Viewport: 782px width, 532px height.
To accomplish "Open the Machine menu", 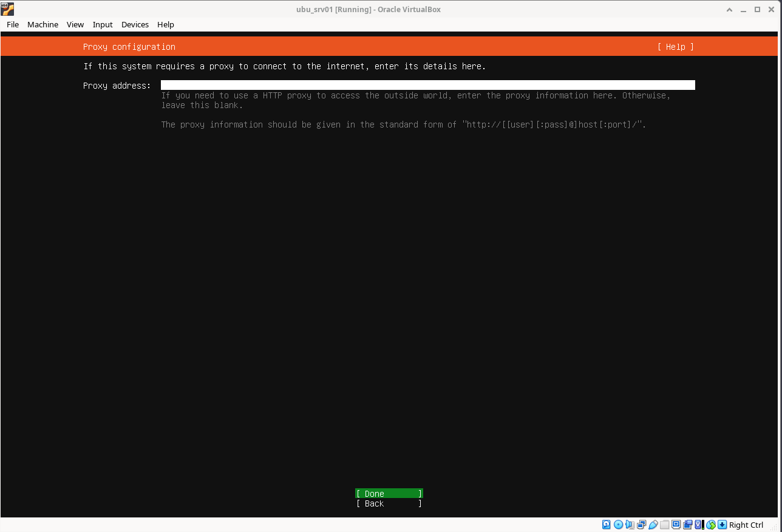I will coord(42,24).
